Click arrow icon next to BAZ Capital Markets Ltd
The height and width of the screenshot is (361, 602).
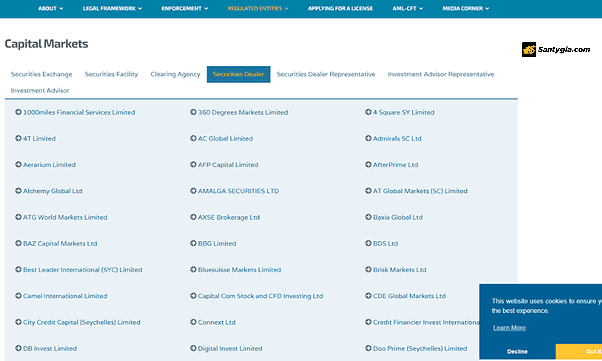(x=18, y=243)
